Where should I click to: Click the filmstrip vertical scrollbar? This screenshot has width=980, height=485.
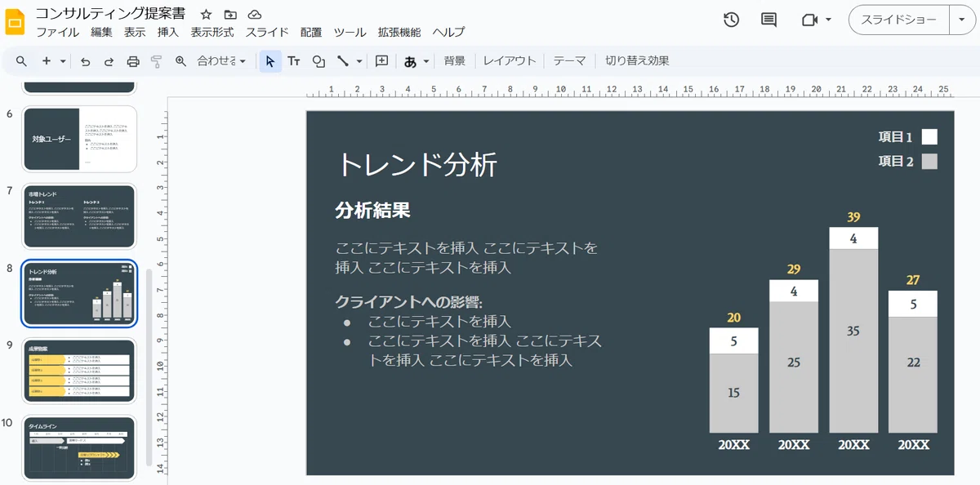pyautogui.click(x=149, y=367)
